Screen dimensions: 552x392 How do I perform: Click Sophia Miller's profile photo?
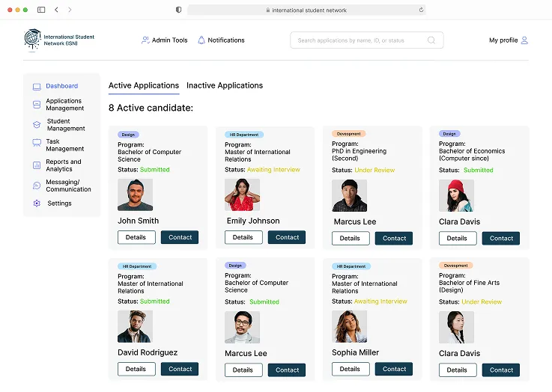(349, 327)
